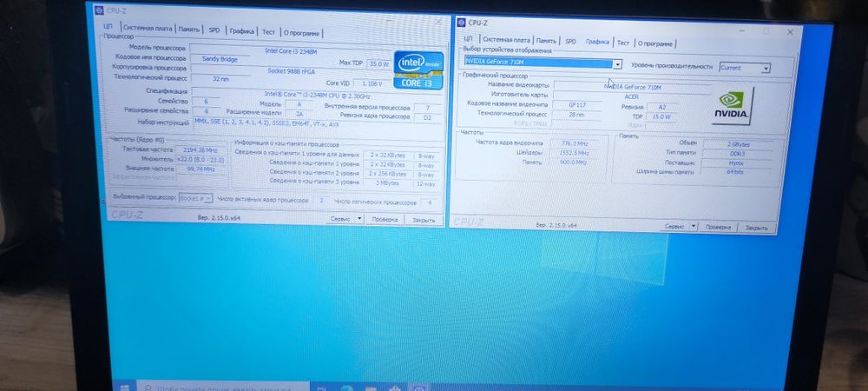Image resolution: width=868 pixels, height=391 pixels.
Task: Click Проверка button in right graphics window
Action: click(719, 228)
